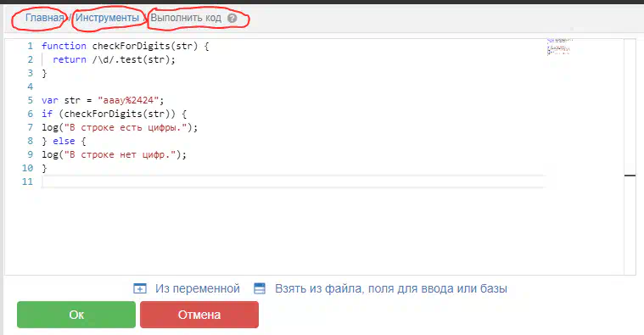Click line number 7 in the gutter
Viewport: 644px width, 335px height.
click(x=30, y=127)
